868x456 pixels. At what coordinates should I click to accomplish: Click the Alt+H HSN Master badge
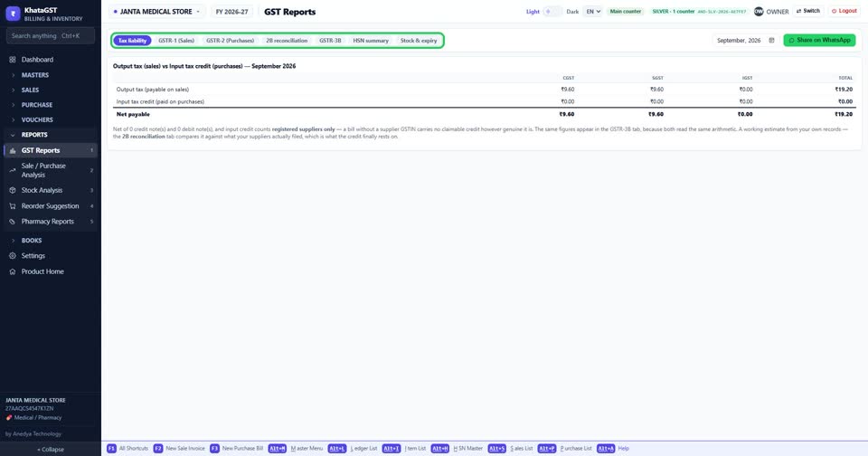440,448
